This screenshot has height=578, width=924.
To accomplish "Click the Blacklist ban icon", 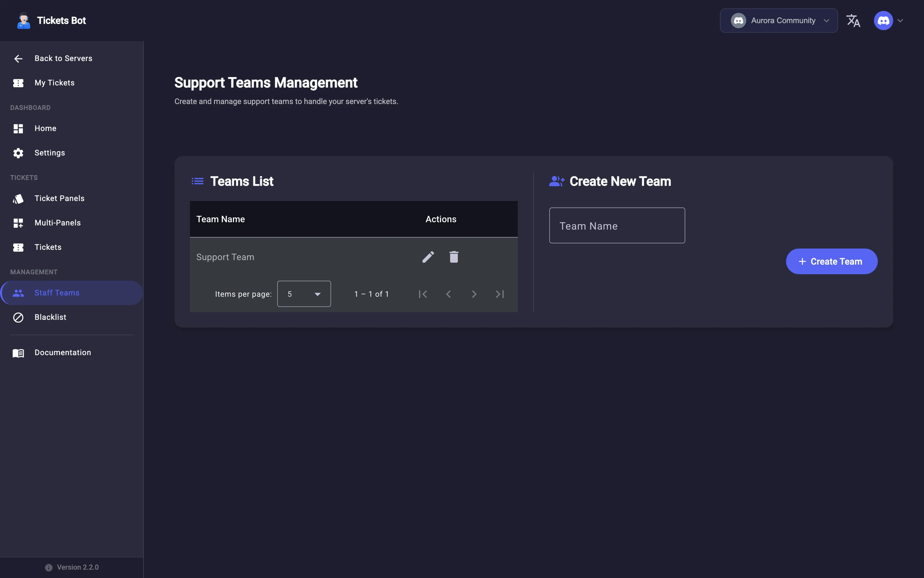I will 18,317.
